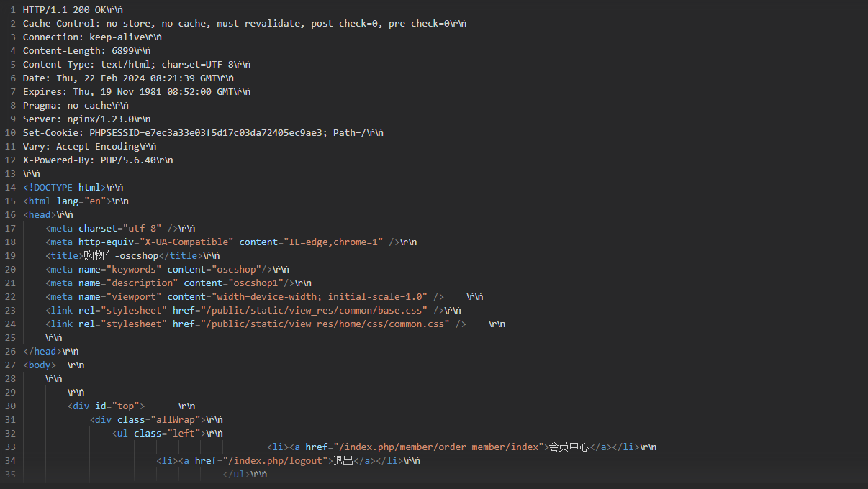Click the "Pragma" header name

point(40,106)
